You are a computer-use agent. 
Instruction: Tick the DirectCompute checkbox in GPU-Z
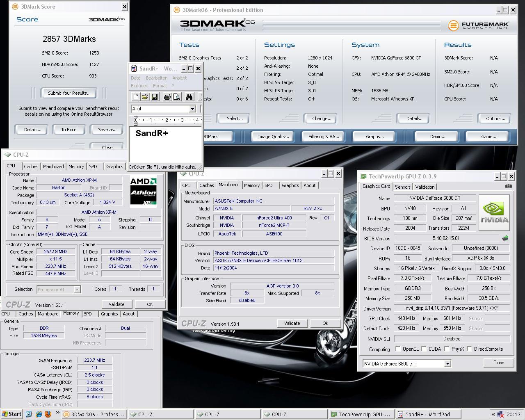469,349
